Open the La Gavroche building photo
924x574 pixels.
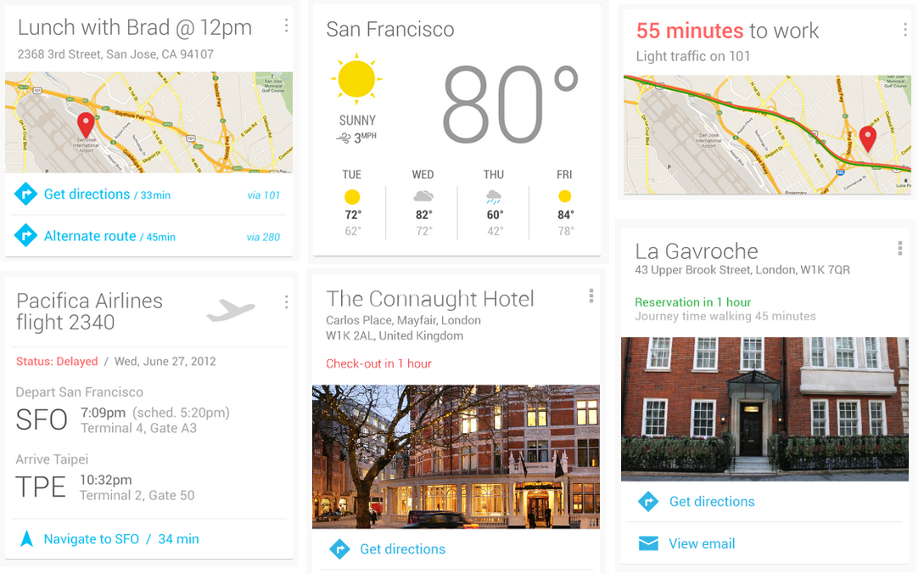click(764, 408)
